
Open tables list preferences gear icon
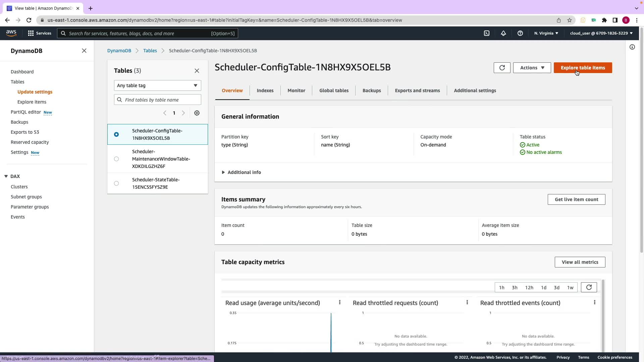[x=197, y=113]
